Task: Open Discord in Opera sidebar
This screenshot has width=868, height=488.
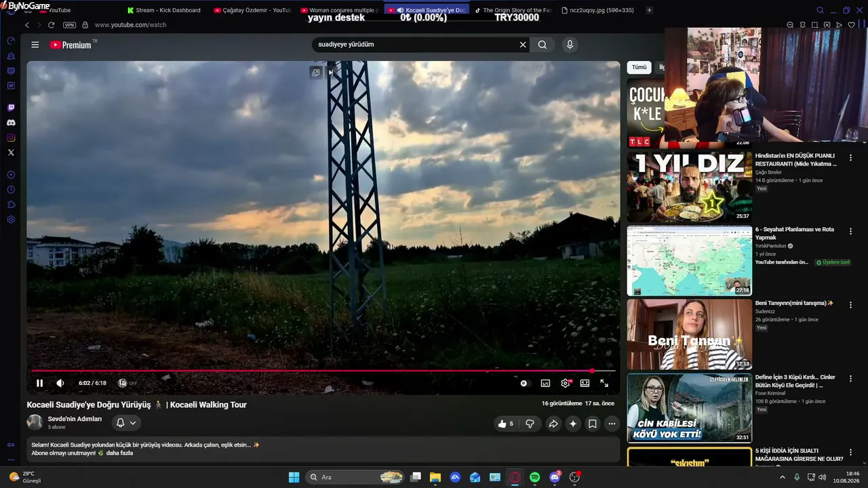Action: (x=11, y=123)
